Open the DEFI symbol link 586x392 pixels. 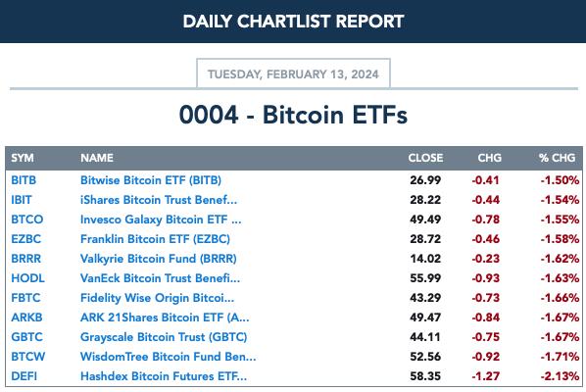(24, 376)
